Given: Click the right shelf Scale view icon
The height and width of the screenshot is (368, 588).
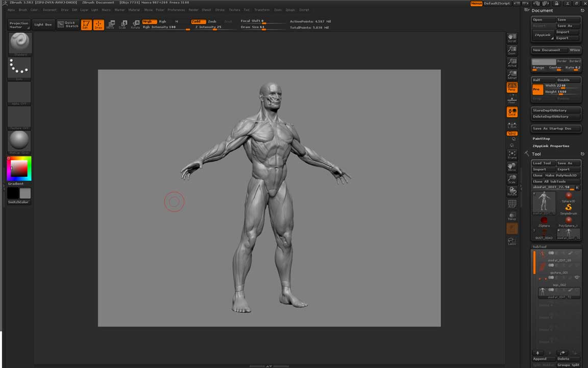Looking at the screenshot, I should pos(512,179).
